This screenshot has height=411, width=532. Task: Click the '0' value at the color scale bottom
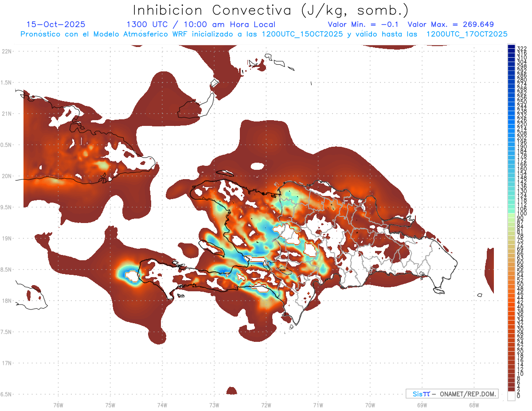coord(519,395)
